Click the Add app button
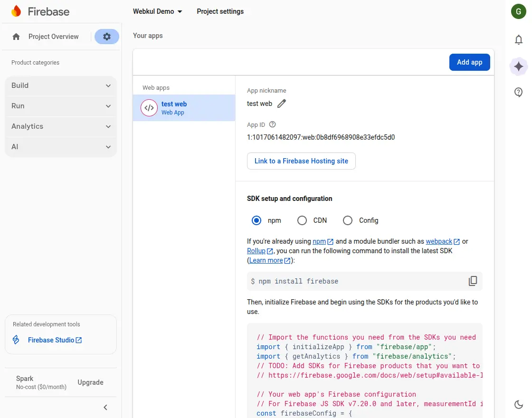This screenshot has width=532, height=418. (x=469, y=62)
